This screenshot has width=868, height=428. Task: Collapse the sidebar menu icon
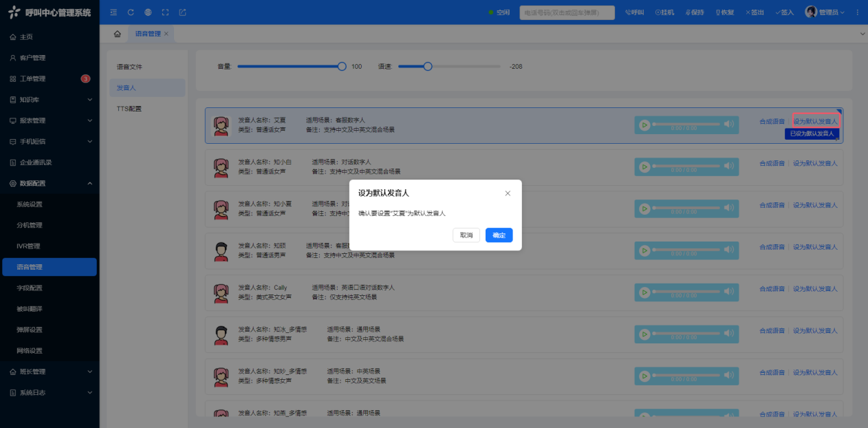click(x=113, y=12)
